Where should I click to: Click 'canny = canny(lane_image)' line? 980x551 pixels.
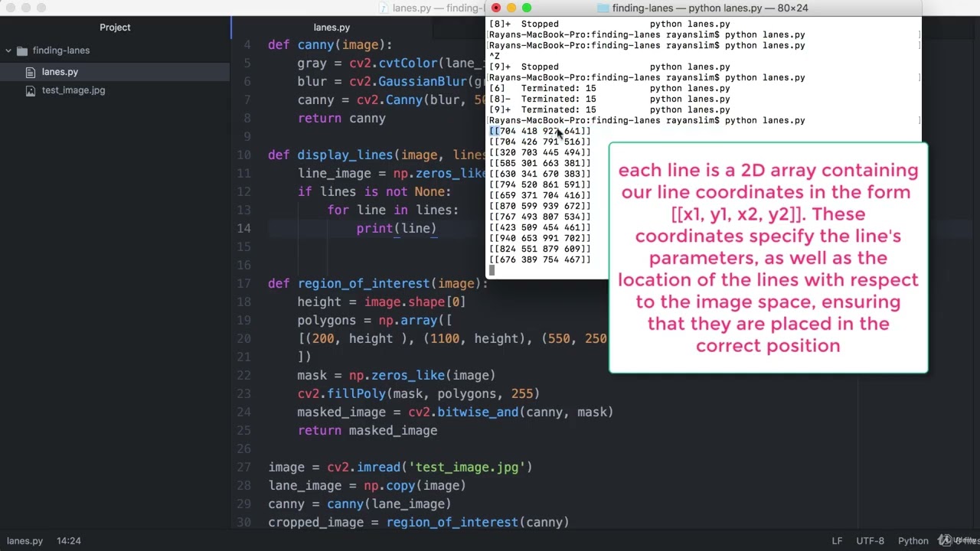(360, 504)
